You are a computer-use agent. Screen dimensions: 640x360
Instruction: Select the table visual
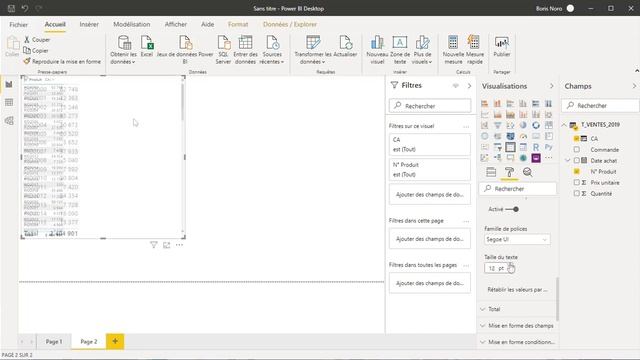(510, 147)
